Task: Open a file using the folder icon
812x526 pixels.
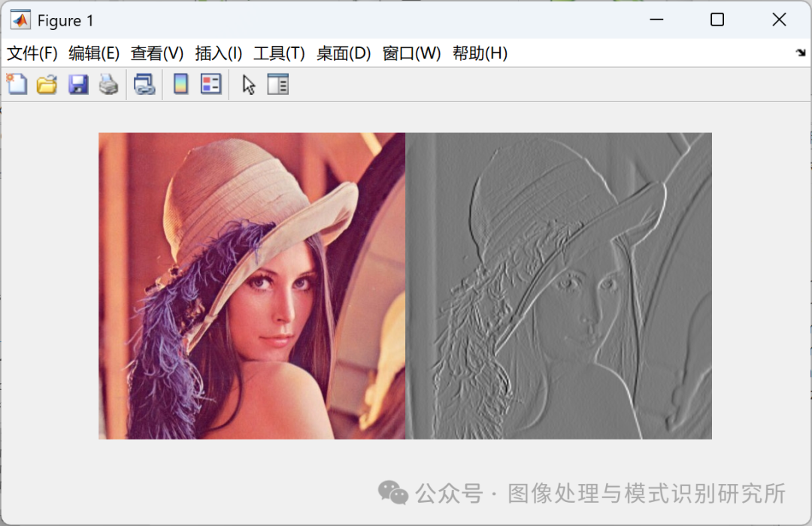Action: pos(47,84)
